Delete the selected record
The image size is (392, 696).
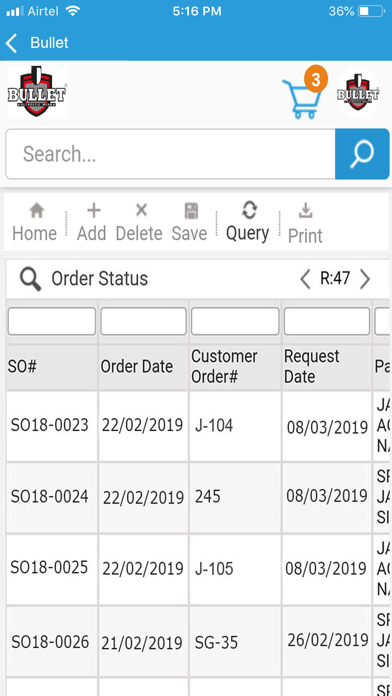[x=139, y=223]
